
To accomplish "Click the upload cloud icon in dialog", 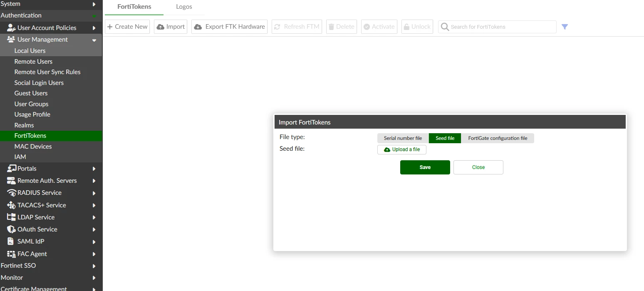I will [387, 149].
